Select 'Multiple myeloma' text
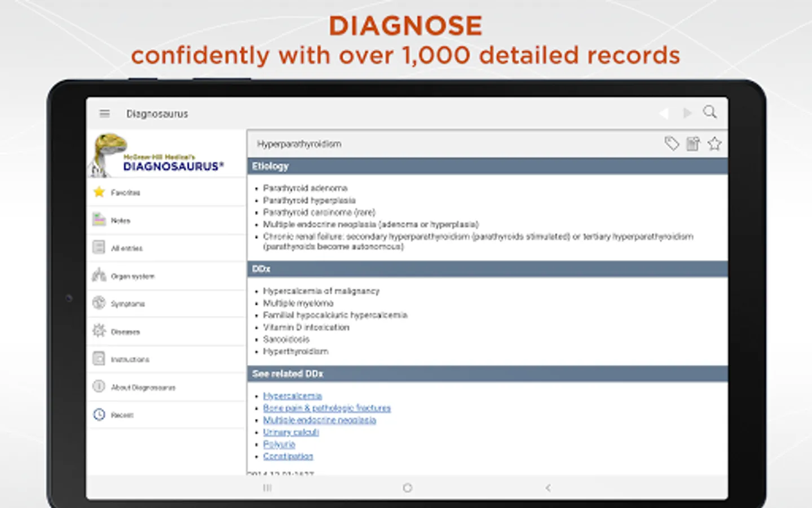 click(x=298, y=303)
